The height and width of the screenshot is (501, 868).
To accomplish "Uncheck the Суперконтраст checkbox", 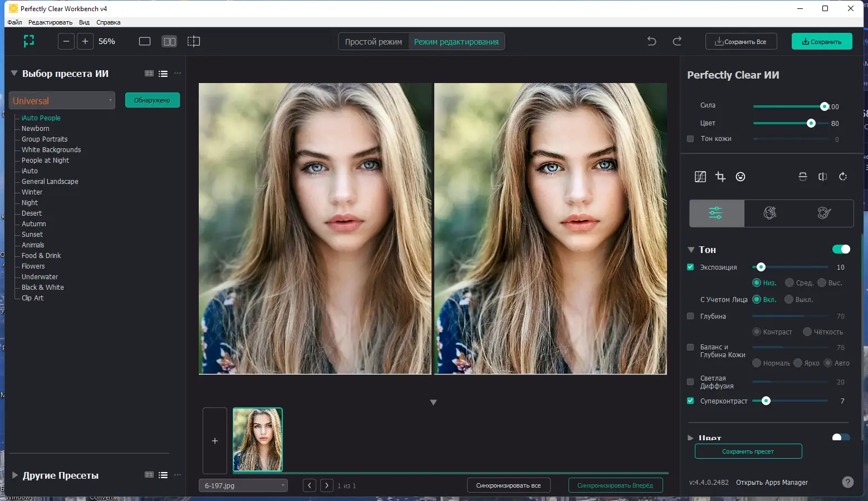I will pyautogui.click(x=690, y=401).
